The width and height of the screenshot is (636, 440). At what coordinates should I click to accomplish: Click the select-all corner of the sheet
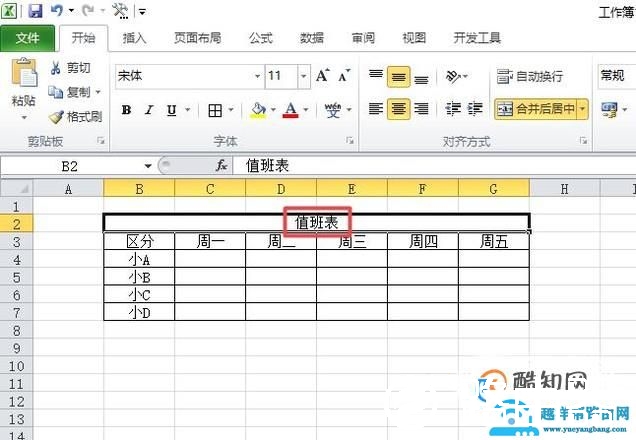click(17, 189)
